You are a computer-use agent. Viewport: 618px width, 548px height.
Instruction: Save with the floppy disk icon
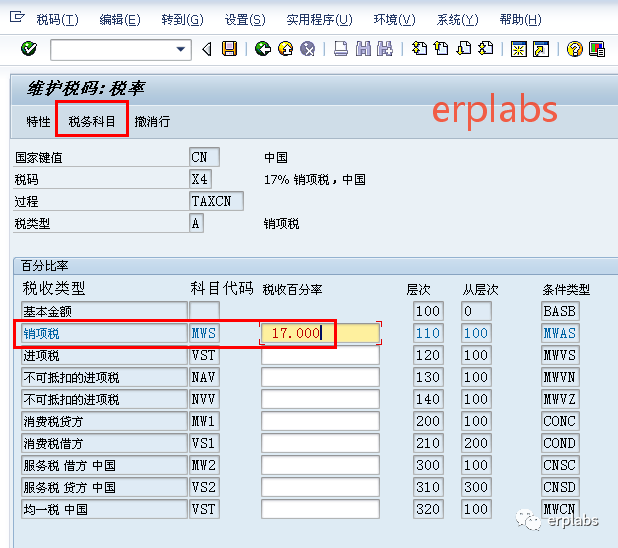229,49
